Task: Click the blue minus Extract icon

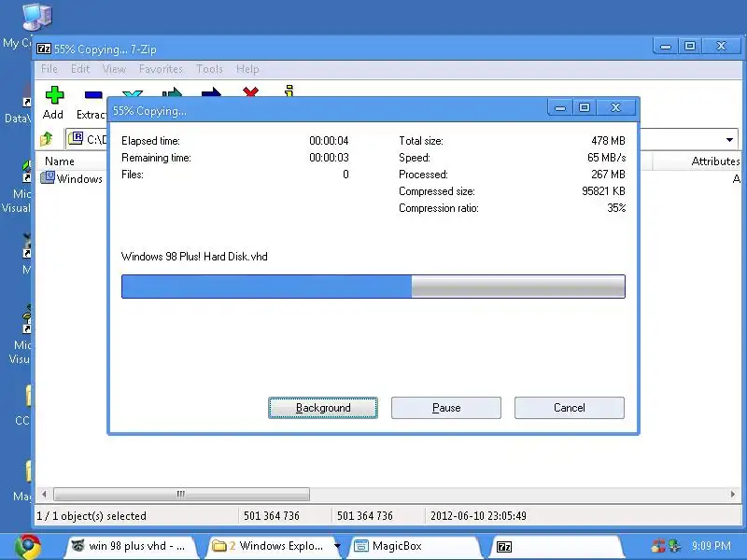Action: (93, 95)
